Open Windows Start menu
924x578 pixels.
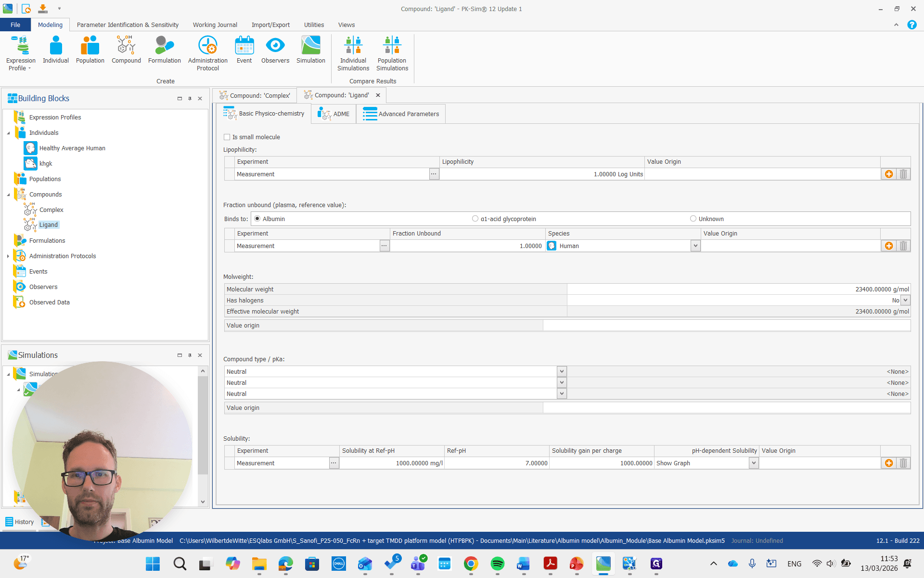(153, 564)
